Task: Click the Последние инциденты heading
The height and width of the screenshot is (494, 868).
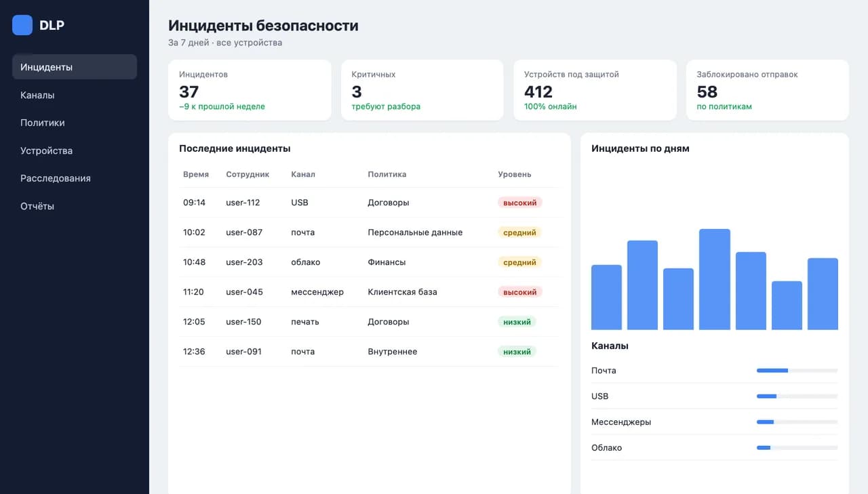Action: [x=235, y=148]
